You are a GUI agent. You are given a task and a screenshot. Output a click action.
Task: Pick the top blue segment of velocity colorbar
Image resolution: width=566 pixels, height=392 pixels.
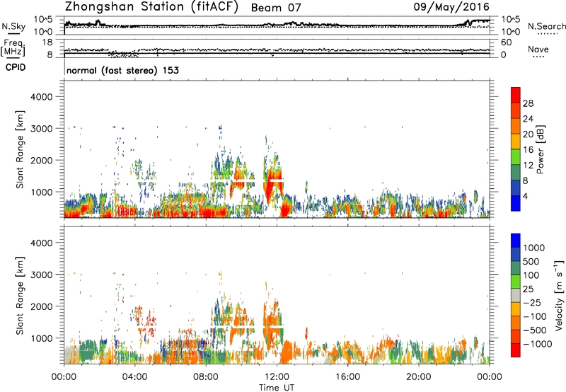516,241
